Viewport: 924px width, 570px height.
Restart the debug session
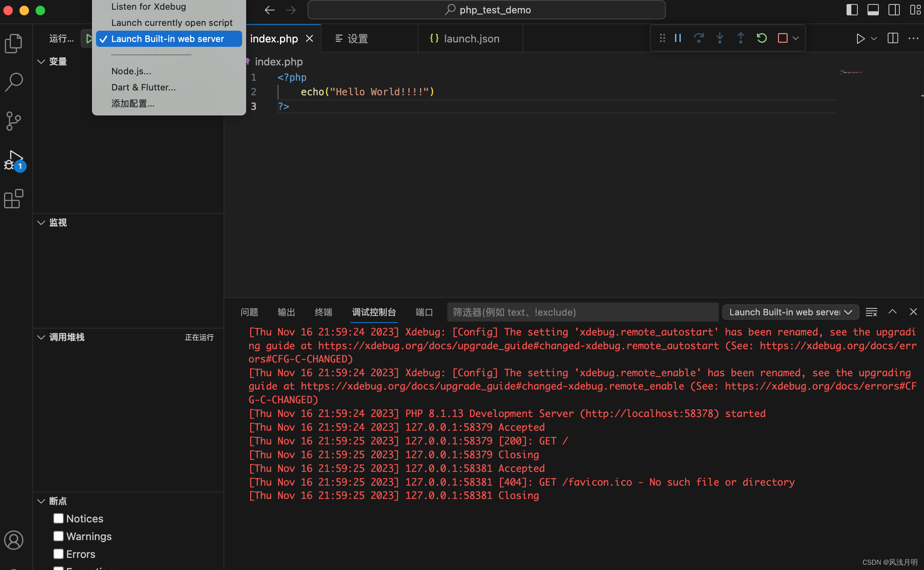pyautogui.click(x=761, y=38)
